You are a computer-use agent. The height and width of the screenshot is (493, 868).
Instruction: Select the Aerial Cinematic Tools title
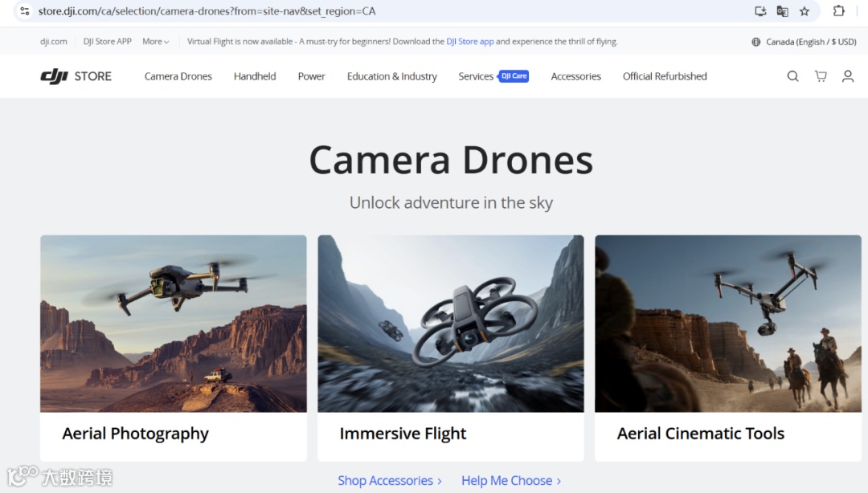701,434
